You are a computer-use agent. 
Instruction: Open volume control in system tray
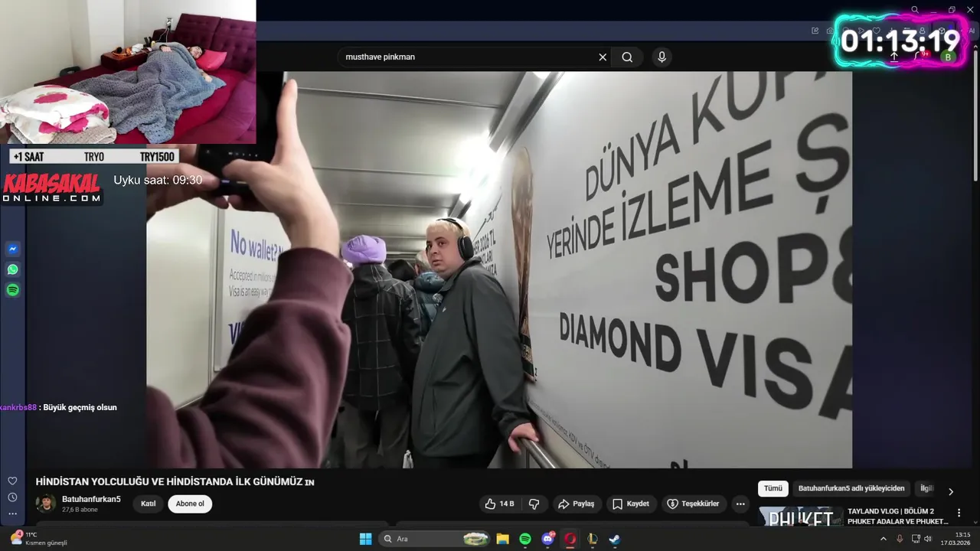click(928, 539)
